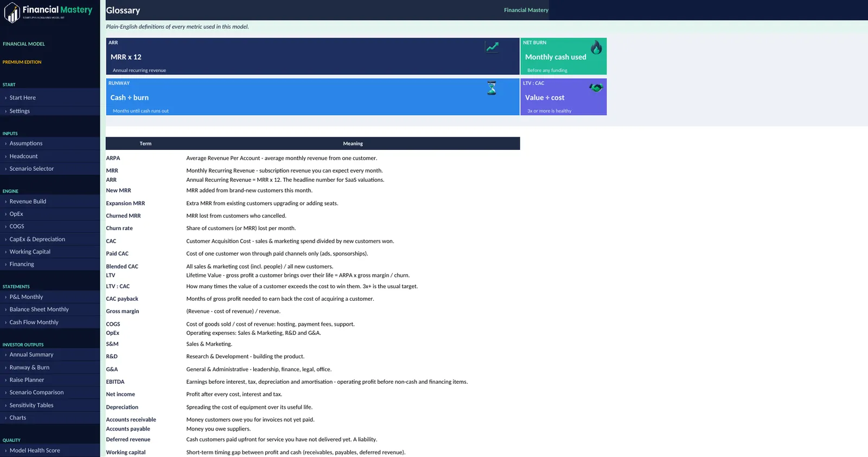Click the trend chart icon in ARR card
868x457 pixels.
(x=492, y=47)
